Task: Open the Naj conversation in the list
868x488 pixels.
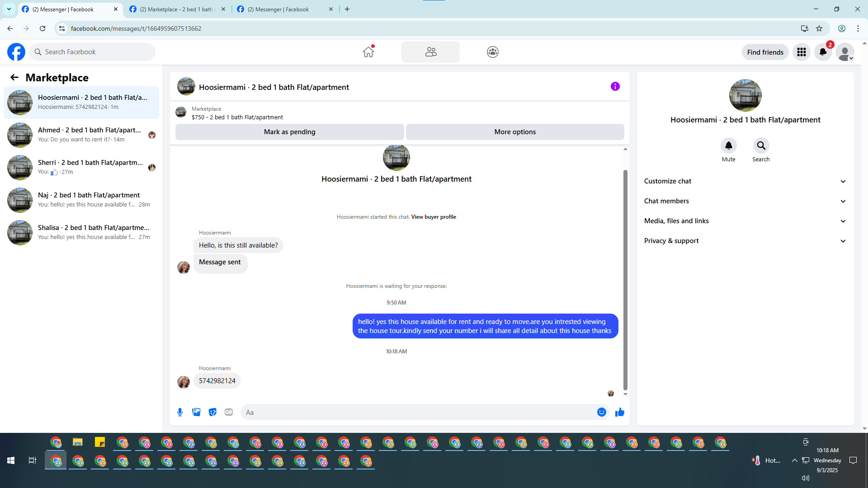Action: click(x=81, y=200)
